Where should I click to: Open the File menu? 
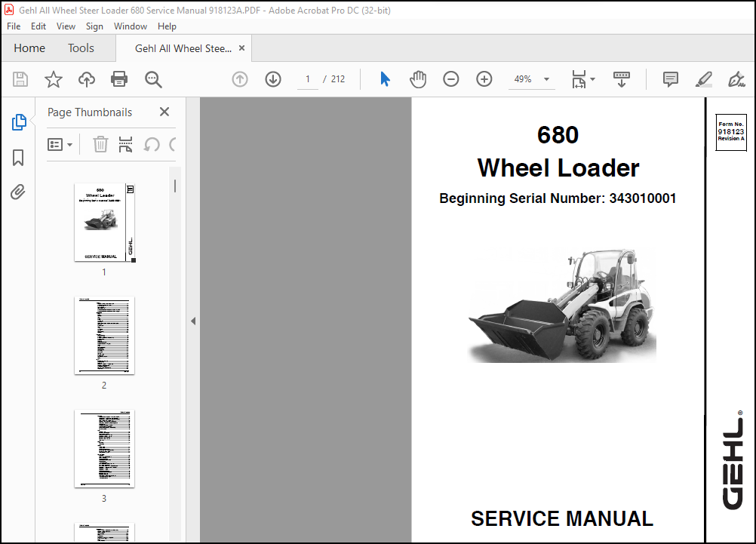(14, 26)
